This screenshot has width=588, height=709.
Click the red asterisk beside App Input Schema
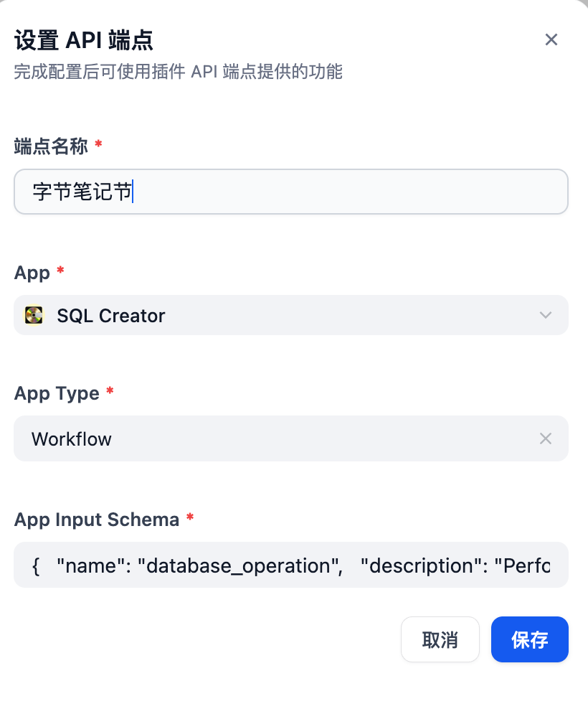click(190, 517)
